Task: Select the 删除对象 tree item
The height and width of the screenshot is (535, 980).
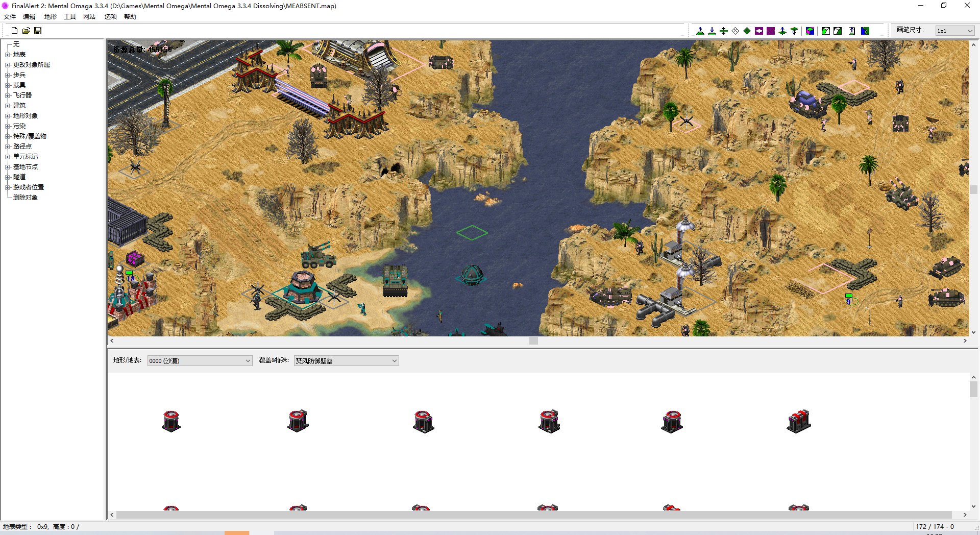Action: coord(26,198)
